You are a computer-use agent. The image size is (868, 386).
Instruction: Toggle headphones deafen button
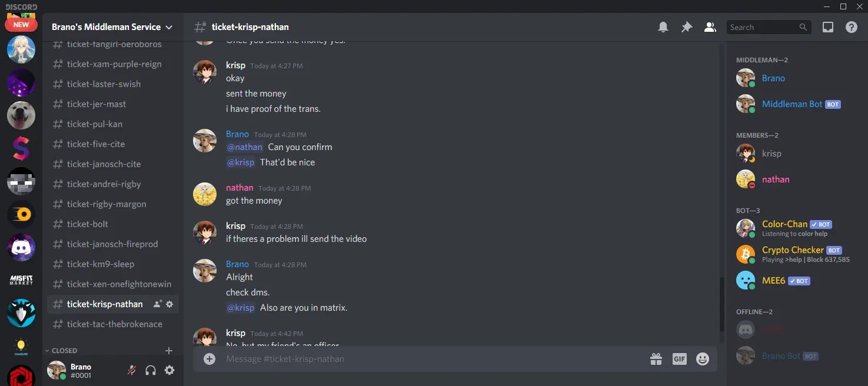(151, 370)
